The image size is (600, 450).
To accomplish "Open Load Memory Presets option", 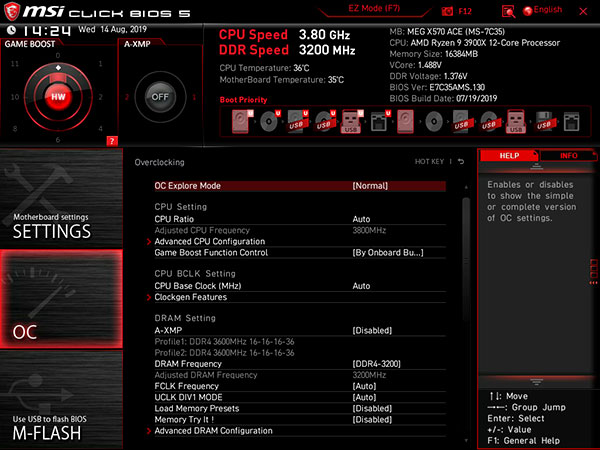I will [300, 408].
